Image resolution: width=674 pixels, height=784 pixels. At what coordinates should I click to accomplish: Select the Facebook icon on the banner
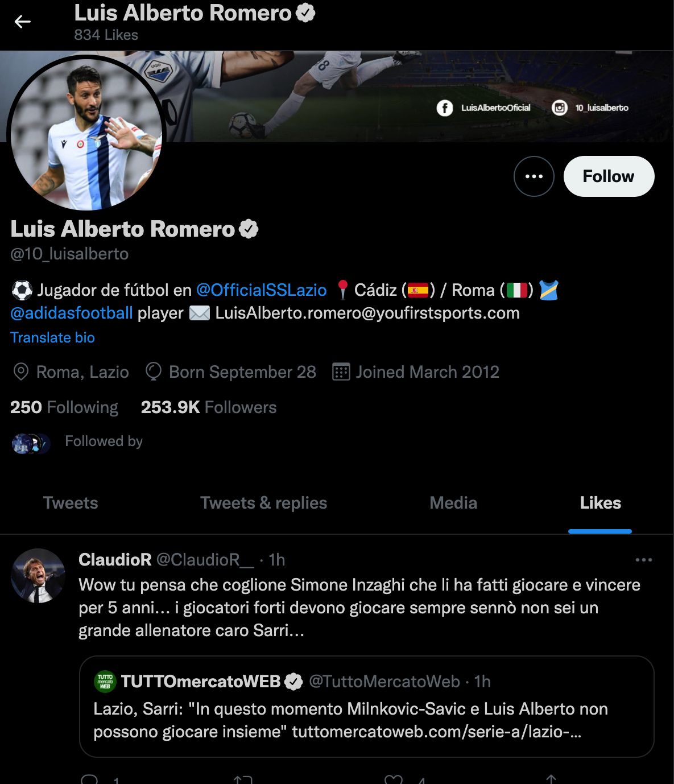(444, 108)
